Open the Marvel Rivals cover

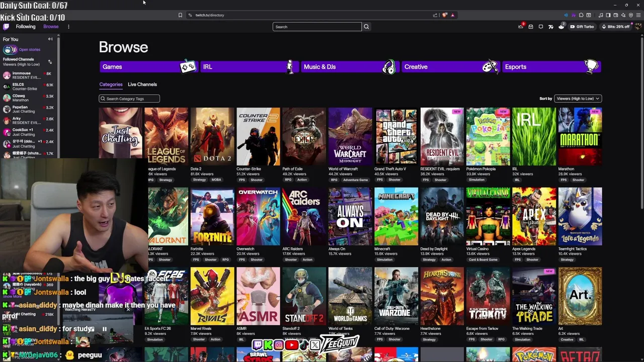pos(212,296)
